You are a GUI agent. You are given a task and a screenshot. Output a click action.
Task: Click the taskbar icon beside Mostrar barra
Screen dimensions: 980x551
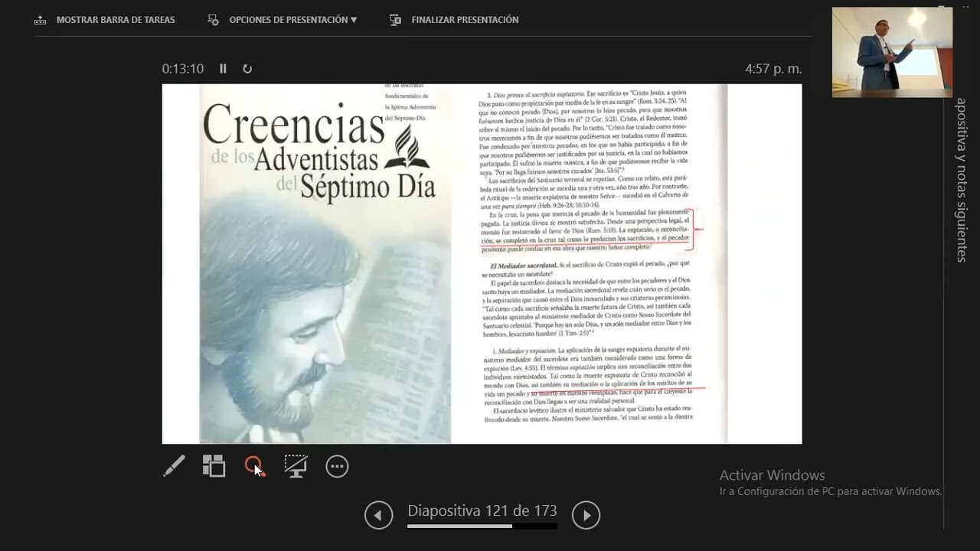coord(41,20)
